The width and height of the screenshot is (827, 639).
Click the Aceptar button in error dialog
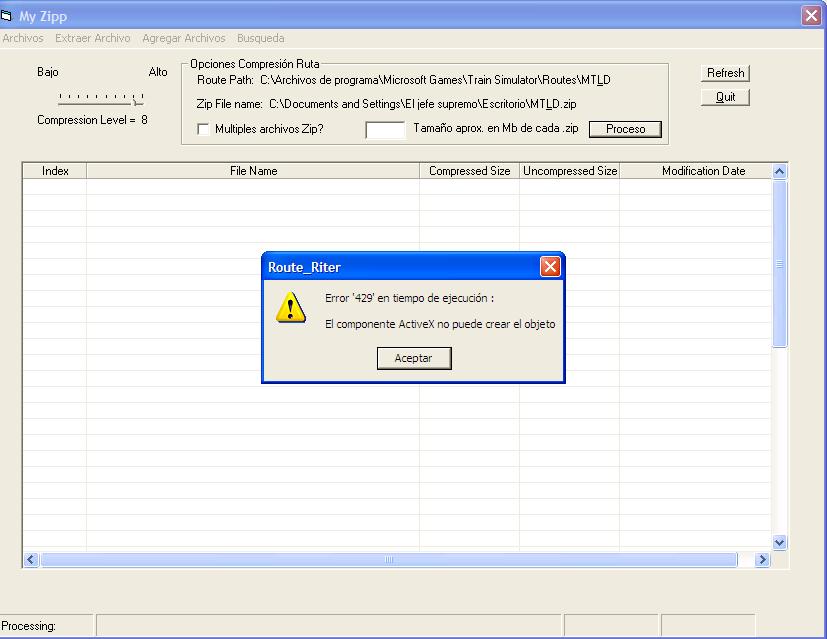414,358
